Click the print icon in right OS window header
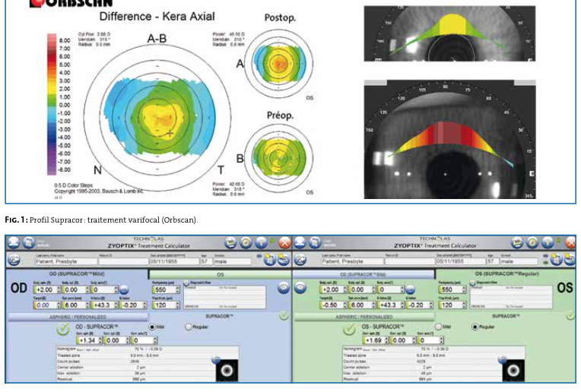The height and width of the screenshot is (392, 581). click(518, 243)
